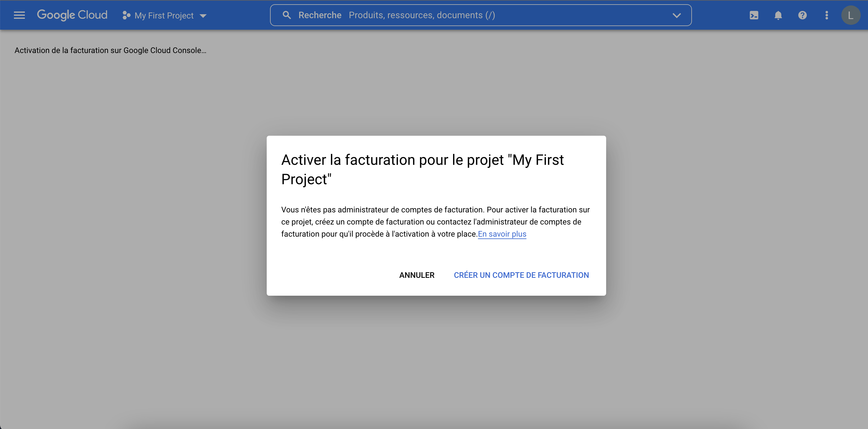Click the Annuler button
The image size is (868, 429).
417,275
